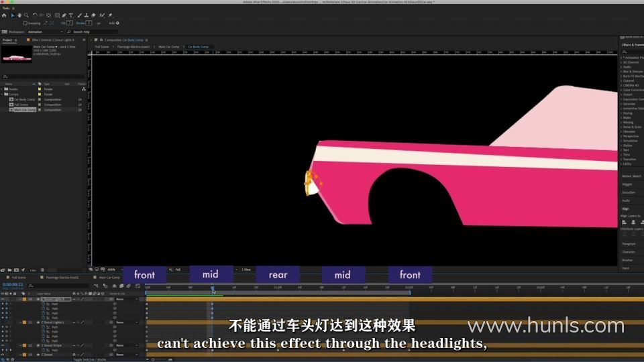Select the Brush tool
Screen dimensions: 644x362
[x=80, y=15]
